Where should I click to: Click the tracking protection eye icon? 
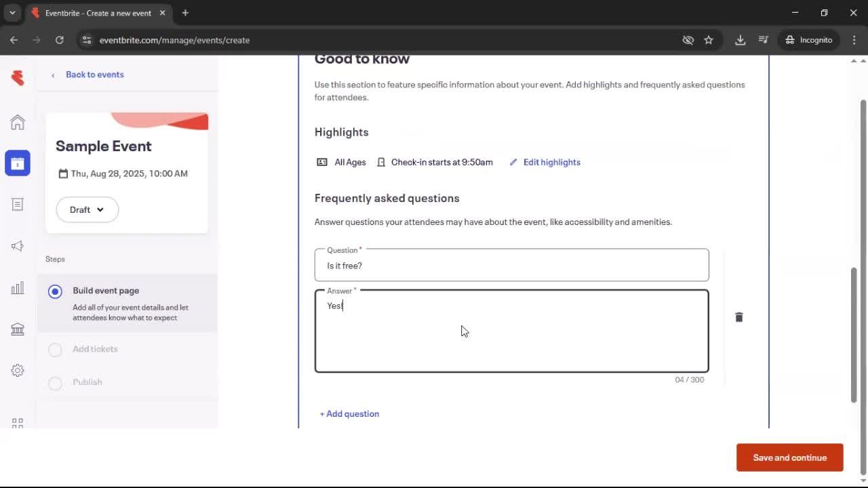click(x=688, y=40)
